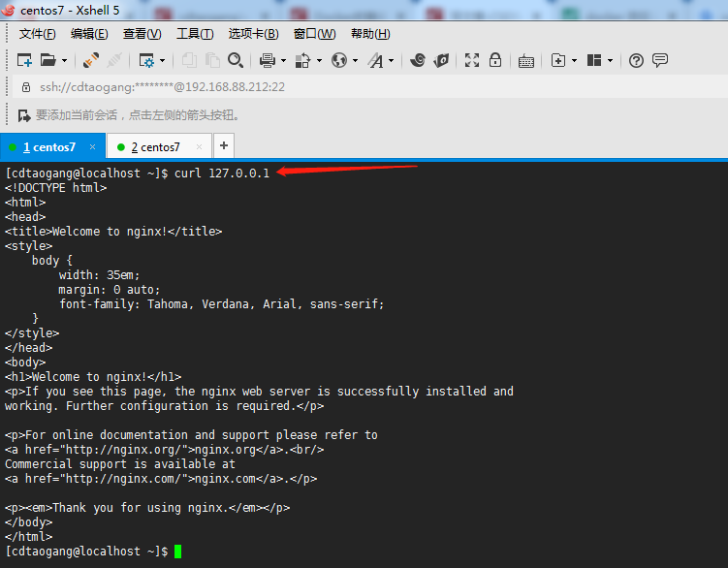Close the 2 centos7 tab
Image resolution: width=728 pixels, height=568 pixels.
[x=199, y=146]
